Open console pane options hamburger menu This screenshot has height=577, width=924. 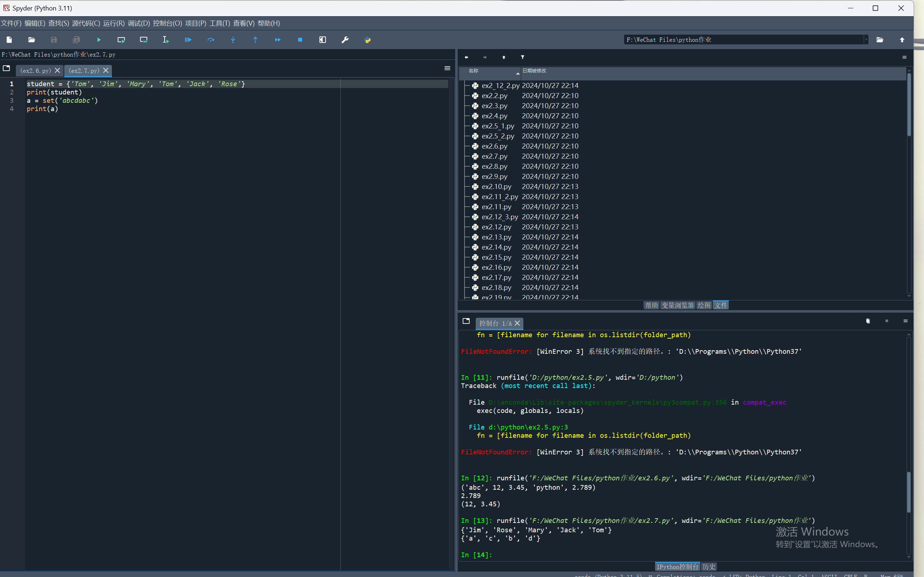(905, 321)
